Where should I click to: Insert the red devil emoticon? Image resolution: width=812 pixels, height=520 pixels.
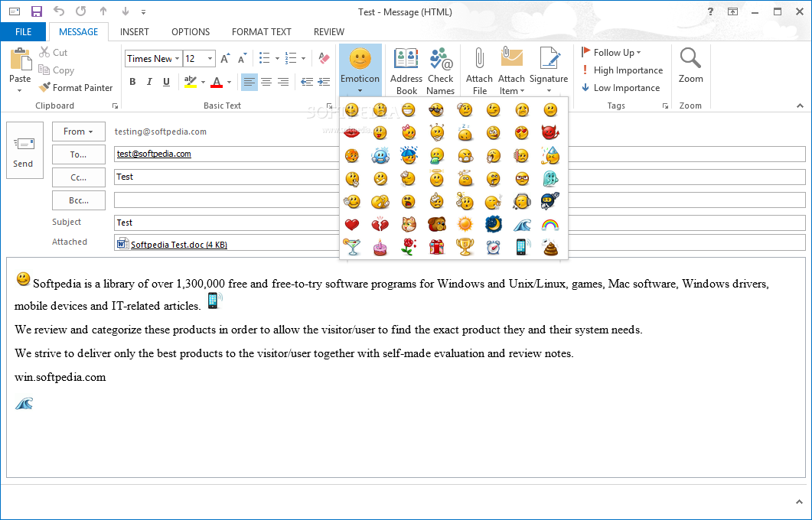point(550,132)
